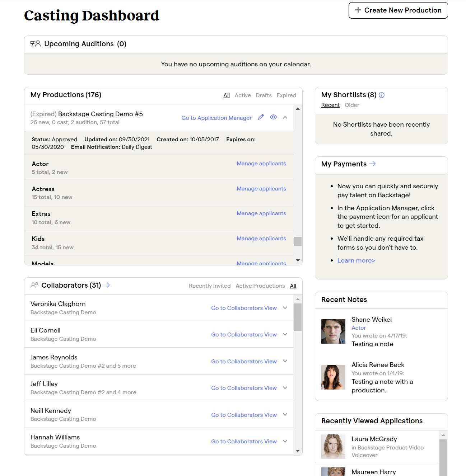This screenshot has width=466, height=476.
Task: Click Manage applicants for the Kids role
Action: coord(261,238)
